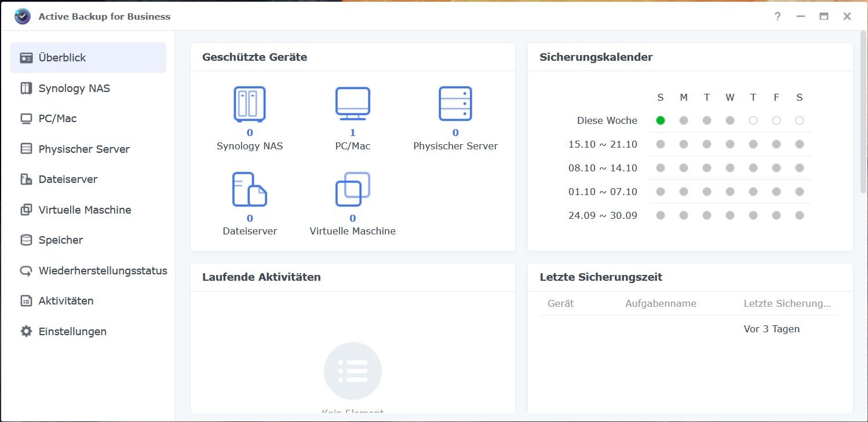Click the PC/Mac monitor icon in Geschützte Geräte
868x422 pixels.
click(352, 104)
